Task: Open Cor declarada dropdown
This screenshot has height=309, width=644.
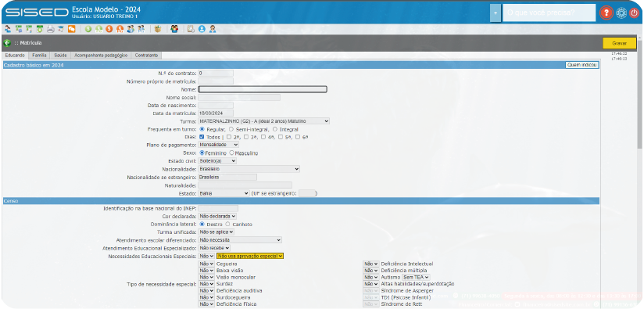Action: pos(217,216)
